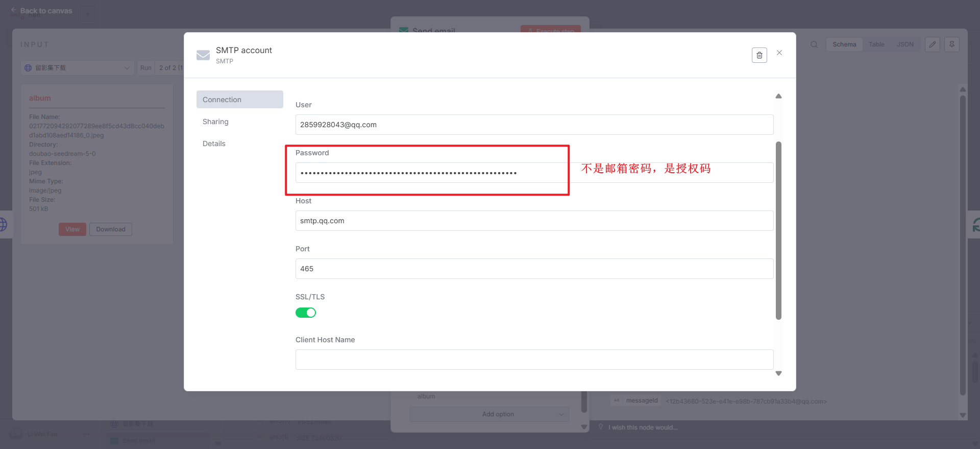980x449 pixels.
Task: Click the Client Host Name field
Action: pyautogui.click(x=534, y=360)
